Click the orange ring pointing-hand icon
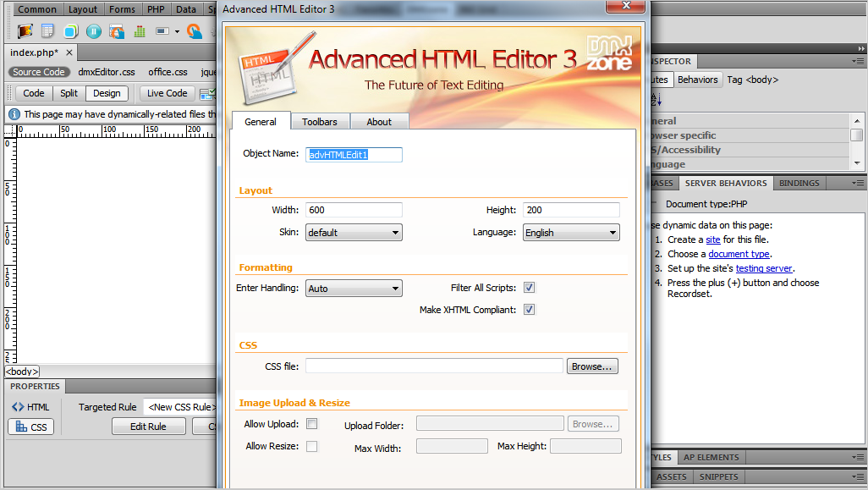This screenshot has height=490, width=868. point(195,31)
